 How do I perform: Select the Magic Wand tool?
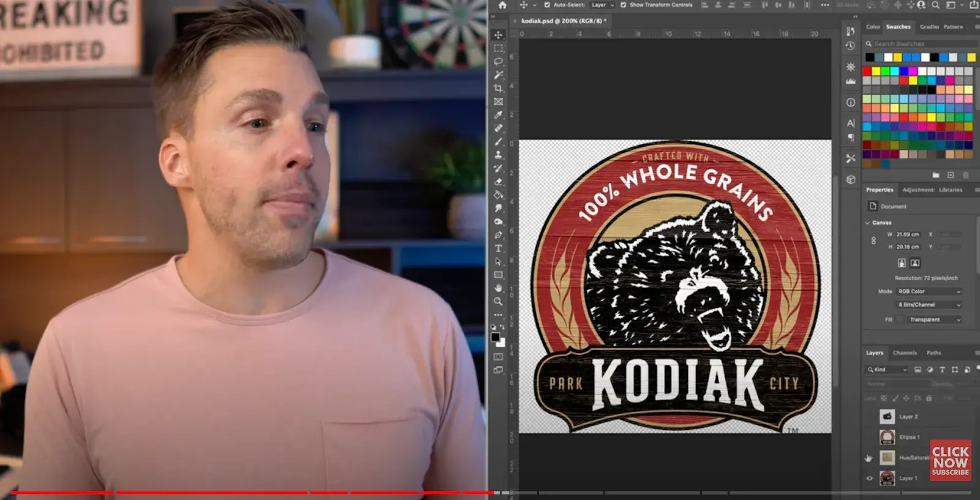[498, 75]
